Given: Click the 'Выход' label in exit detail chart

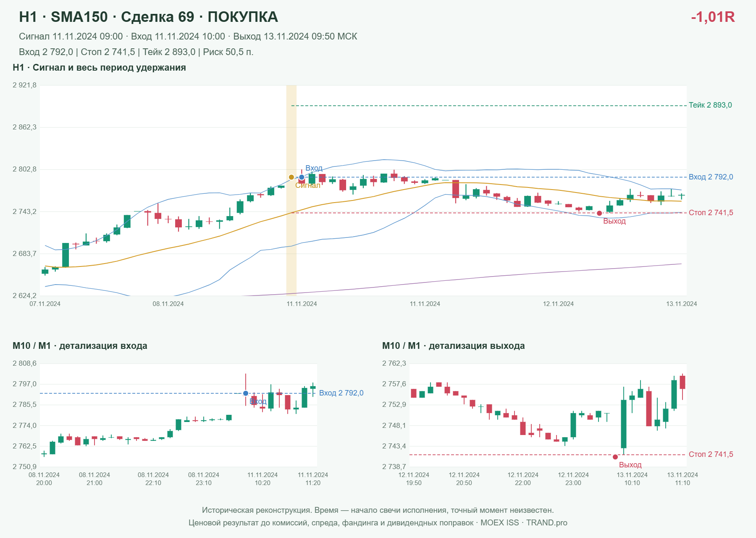Looking at the screenshot, I should coord(630,465).
